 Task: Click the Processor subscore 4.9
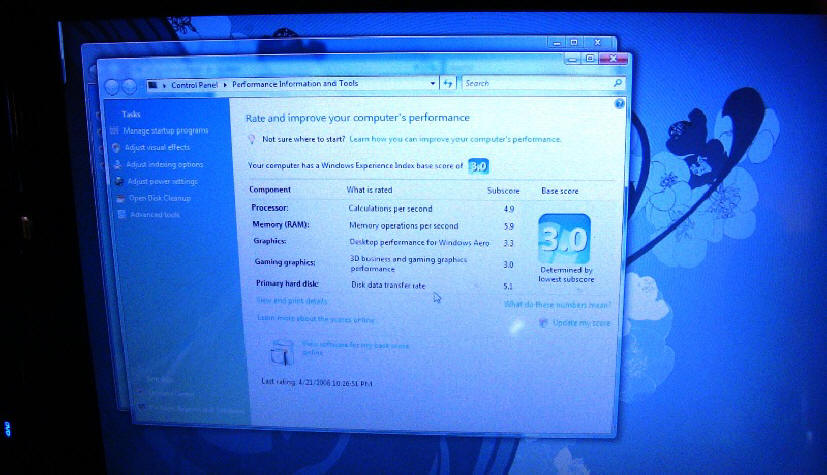509,209
